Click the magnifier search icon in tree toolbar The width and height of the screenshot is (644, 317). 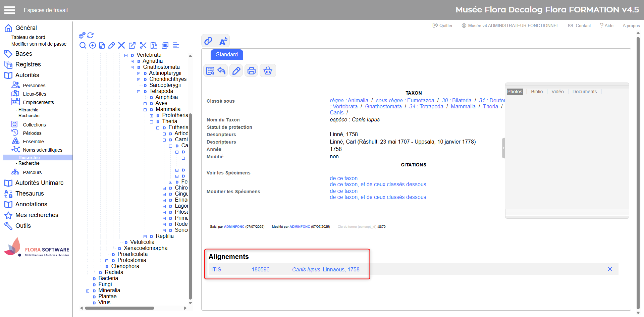click(x=83, y=45)
